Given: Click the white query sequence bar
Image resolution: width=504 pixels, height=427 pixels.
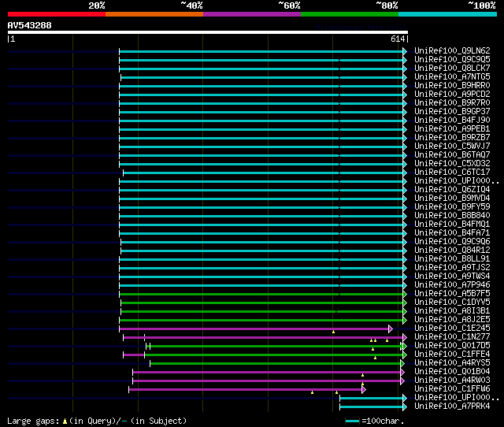Looking at the screenshot, I should (x=208, y=32).
